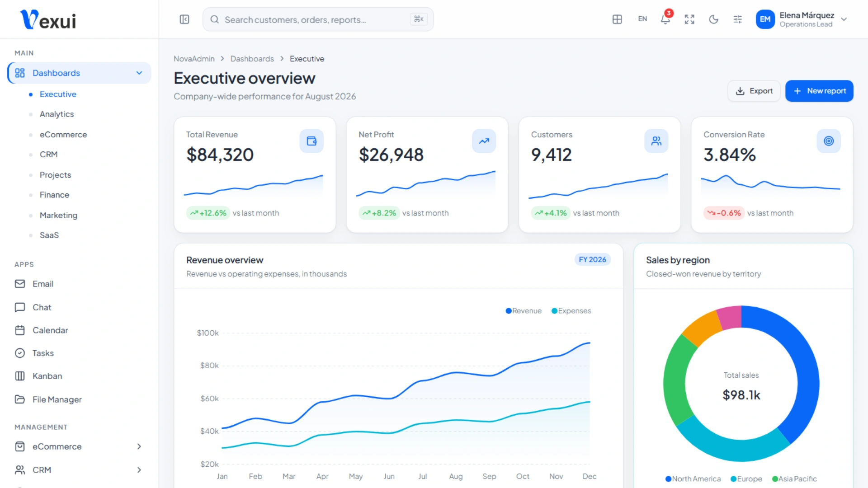The height and width of the screenshot is (488, 868).
Task: Open the Tasks app in the sidebar
Action: tap(79, 353)
